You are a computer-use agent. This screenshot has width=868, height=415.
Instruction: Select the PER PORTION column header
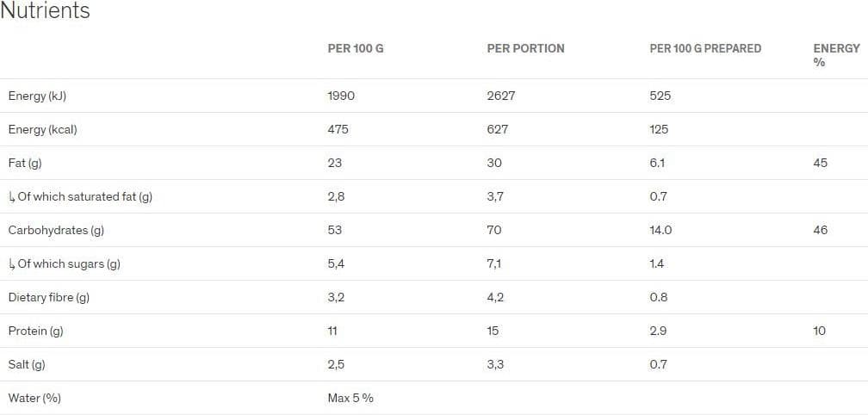(x=526, y=49)
